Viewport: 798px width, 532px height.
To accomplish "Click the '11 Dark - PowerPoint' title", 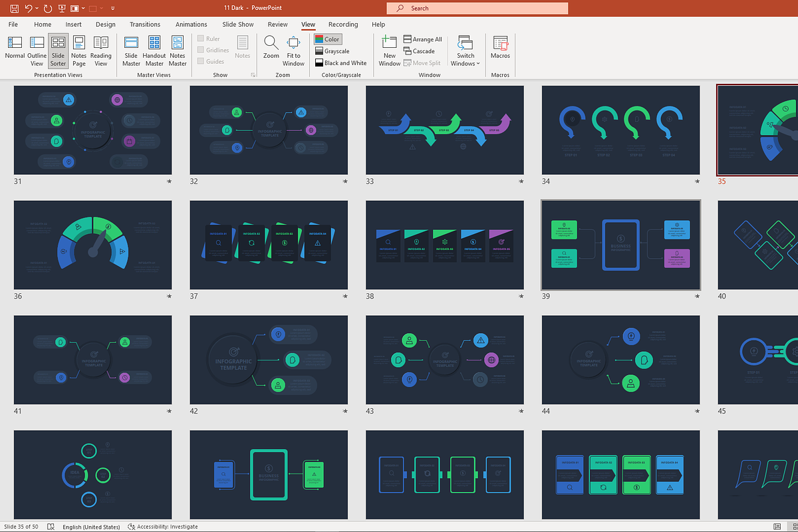I will (x=254, y=8).
